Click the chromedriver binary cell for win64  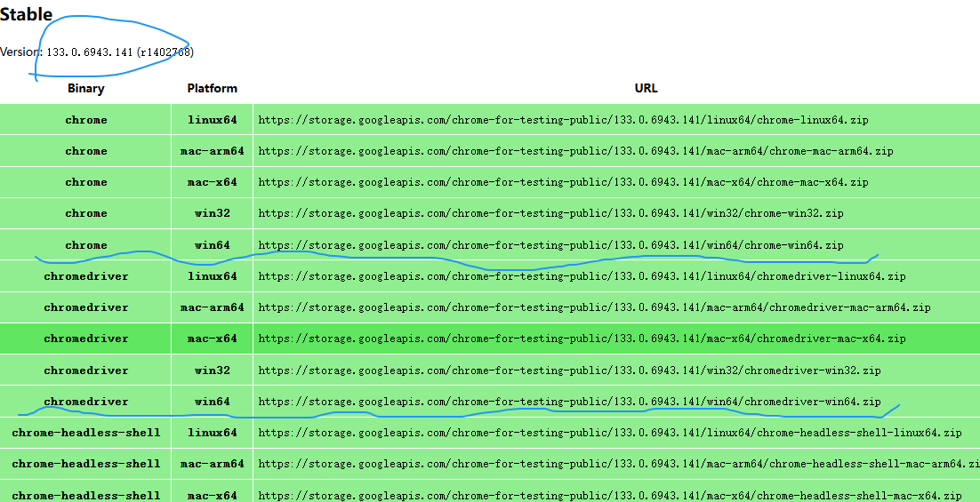(x=85, y=402)
